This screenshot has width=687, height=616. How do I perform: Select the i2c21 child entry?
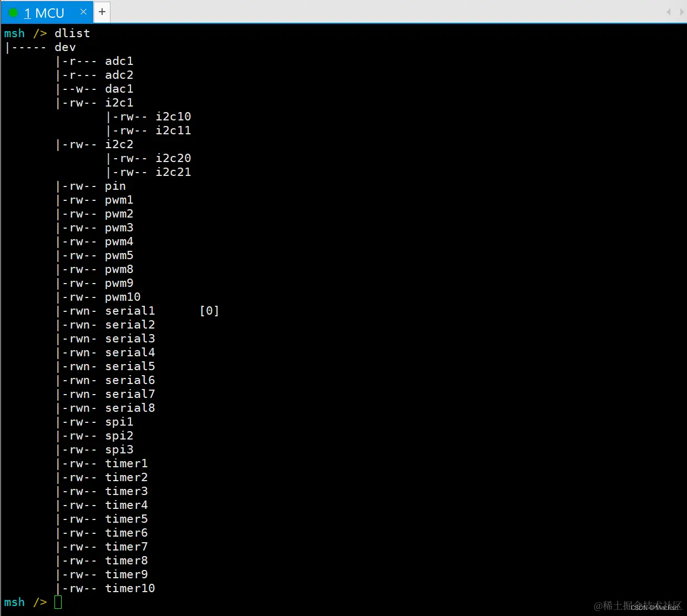tap(173, 172)
